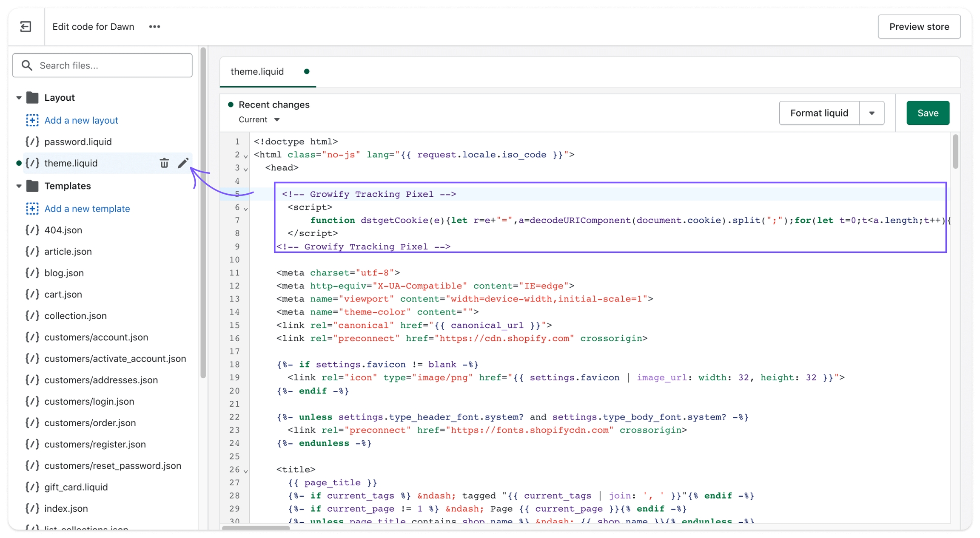
Task: Click the Layout folder icon
Action: click(32, 98)
